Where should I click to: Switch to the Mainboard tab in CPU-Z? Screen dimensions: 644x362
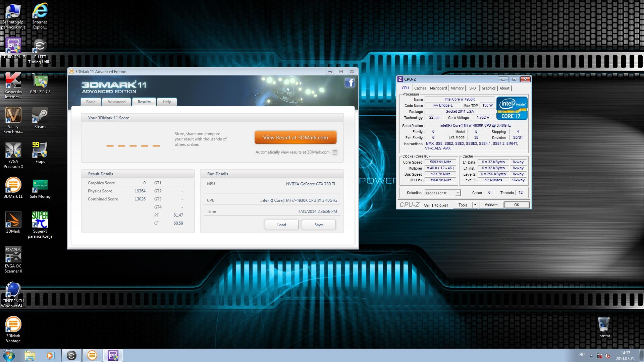[x=438, y=88]
